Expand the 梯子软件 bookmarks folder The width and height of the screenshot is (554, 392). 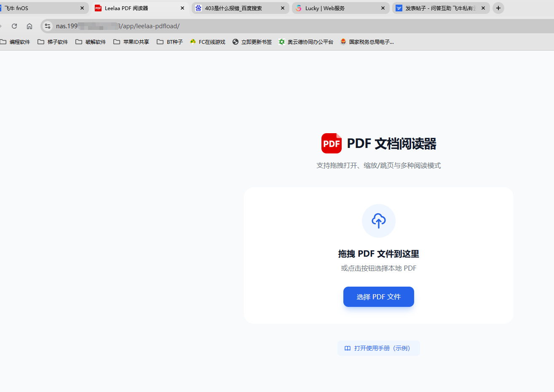53,42
